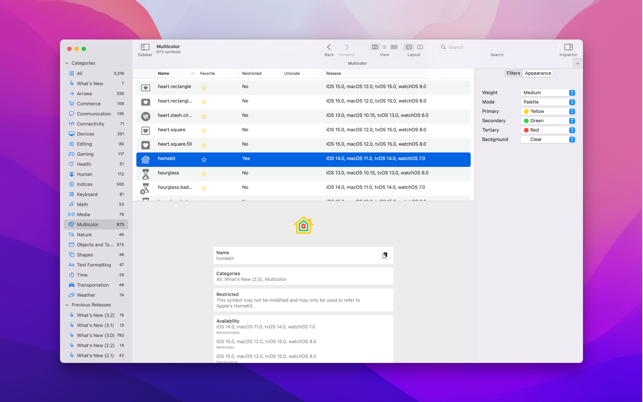Screen dimensions: 643x402
Task: Open the Connectivity category
Action: [96, 124]
